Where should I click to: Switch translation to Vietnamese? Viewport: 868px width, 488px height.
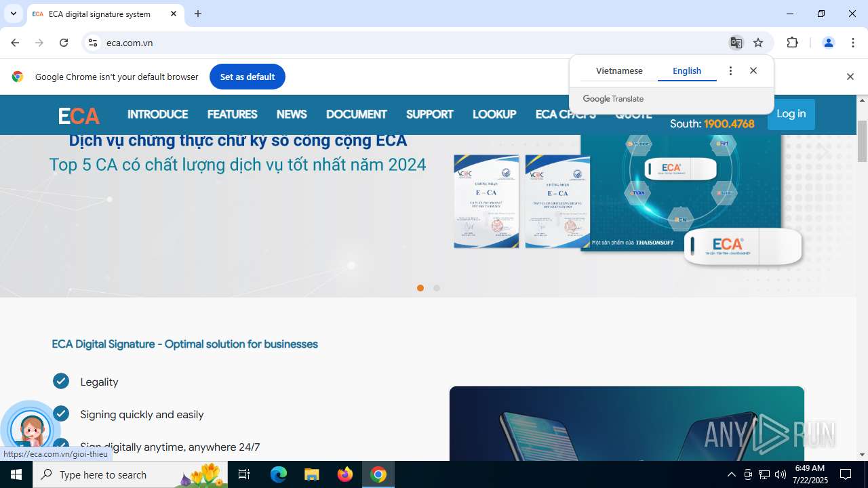point(619,70)
